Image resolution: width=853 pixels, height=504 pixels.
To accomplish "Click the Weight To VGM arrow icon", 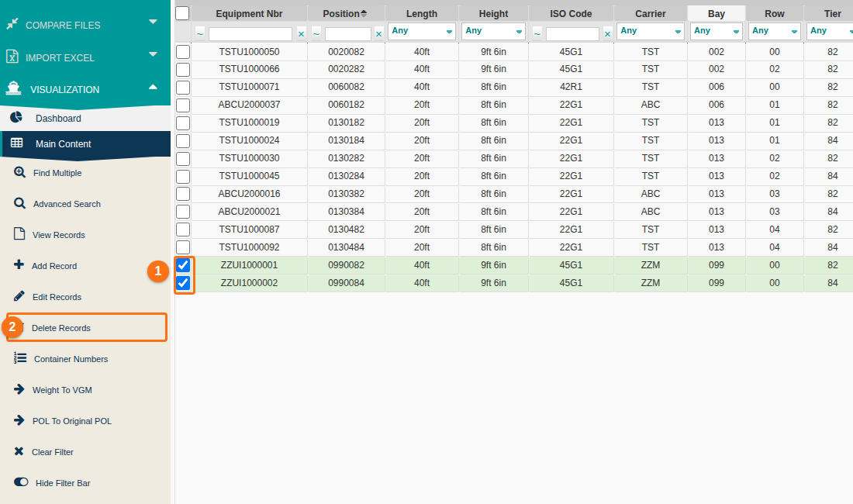I will point(19,389).
